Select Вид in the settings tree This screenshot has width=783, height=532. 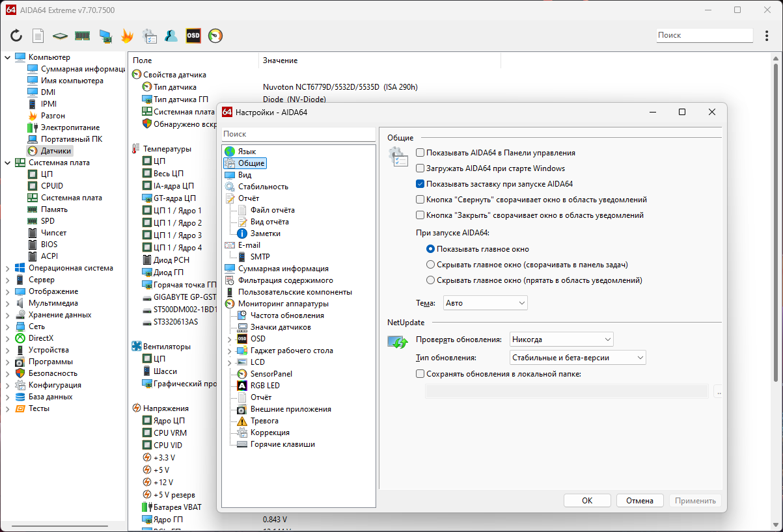[x=244, y=175]
